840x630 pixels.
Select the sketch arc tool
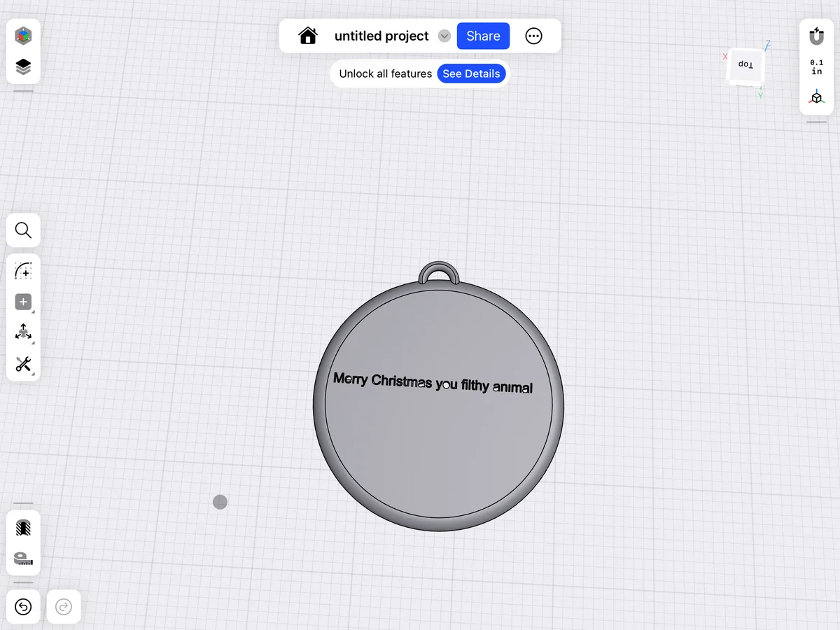pos(23,271)
